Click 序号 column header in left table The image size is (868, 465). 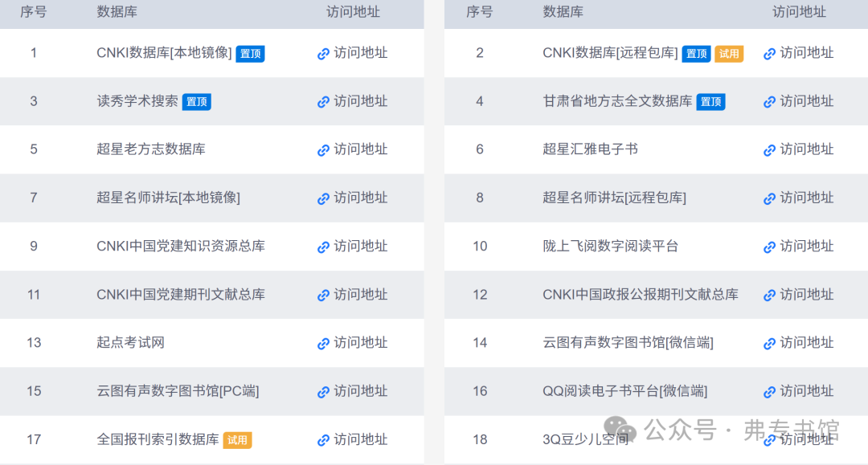(33, 11)
